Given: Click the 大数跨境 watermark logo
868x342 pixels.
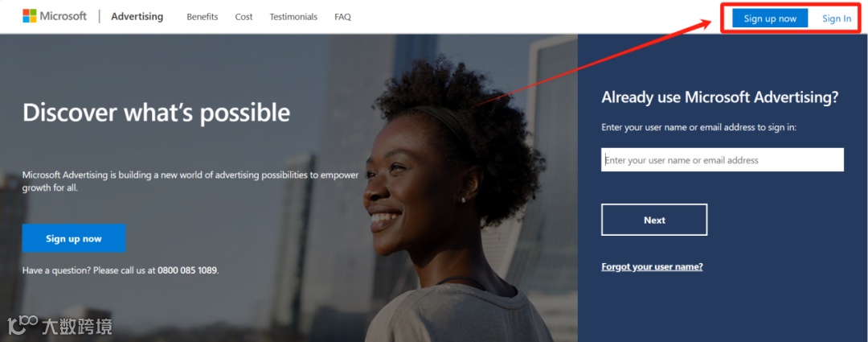Looking at the screenshot, I should (x=59, y=325).
